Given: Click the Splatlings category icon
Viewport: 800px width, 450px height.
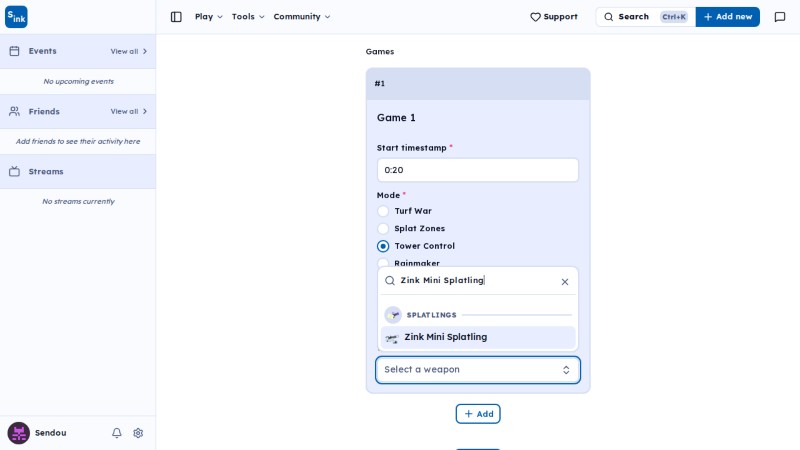Looking at the screenshot, I should point(393,315).
